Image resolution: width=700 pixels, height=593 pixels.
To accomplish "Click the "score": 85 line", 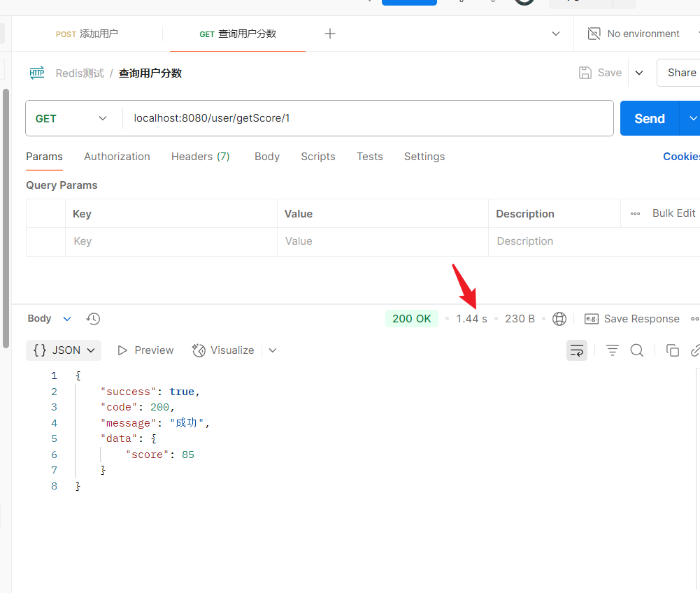I will [160, 455].
